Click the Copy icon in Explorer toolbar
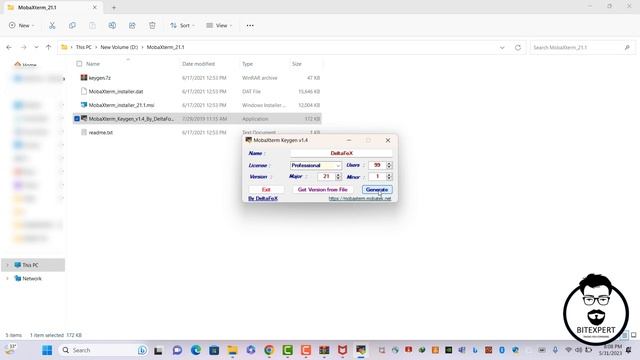This screenshot has width=640, height=360. tap(72, 25)
